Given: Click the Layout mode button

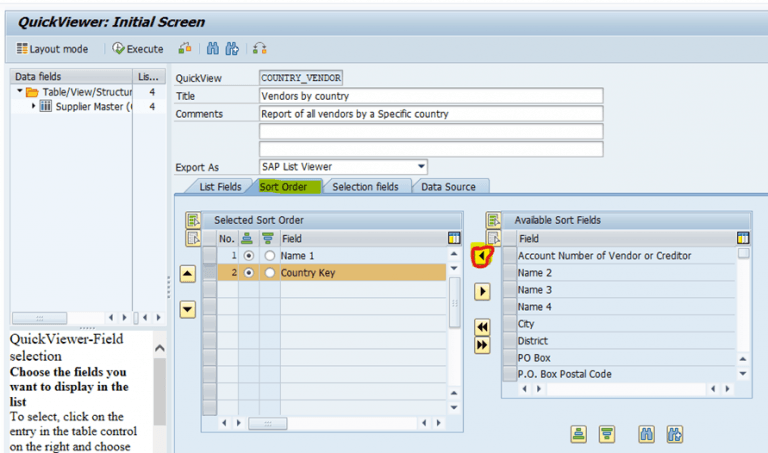Looking at the screenshot, I should pyautogui.click(x=52, y=48).
